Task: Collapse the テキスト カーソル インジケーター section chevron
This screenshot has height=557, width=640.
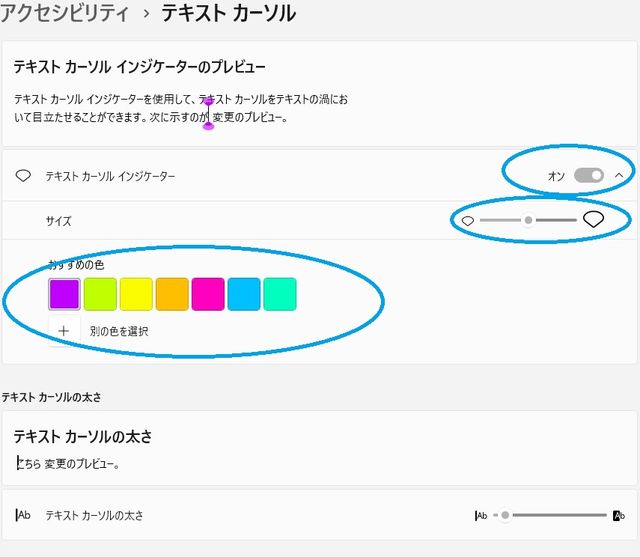Action: (x=618, y=176)
